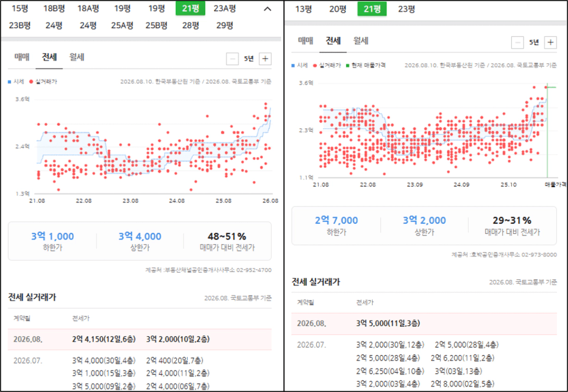
Task: Select the 2억 4,150(12일,6층) transaction
Action: tap(104, 339)
